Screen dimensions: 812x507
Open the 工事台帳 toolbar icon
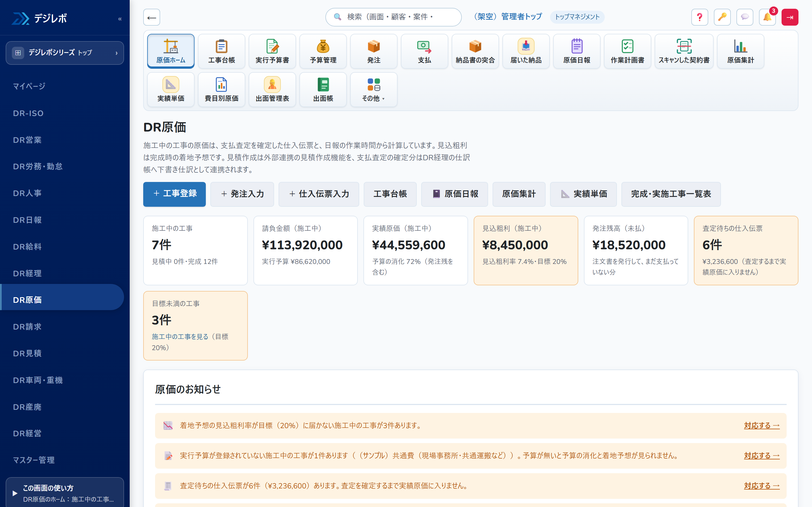[x=221, y=51]
